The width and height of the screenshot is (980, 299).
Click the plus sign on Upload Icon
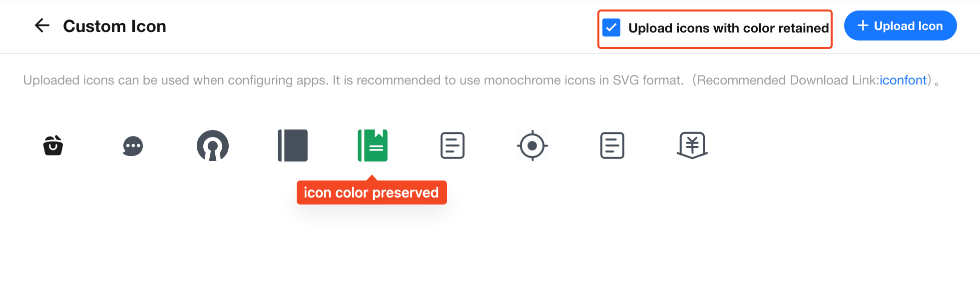point(863,25)
